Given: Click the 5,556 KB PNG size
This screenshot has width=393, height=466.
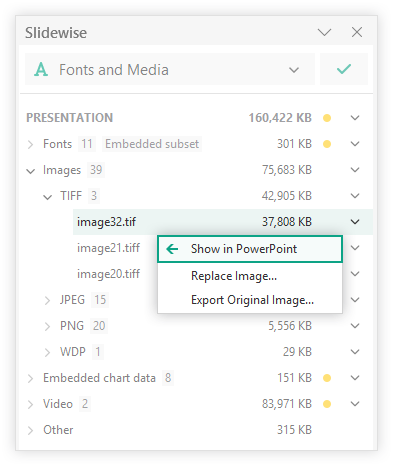Looking at the screenshot, I should point(290,326).
